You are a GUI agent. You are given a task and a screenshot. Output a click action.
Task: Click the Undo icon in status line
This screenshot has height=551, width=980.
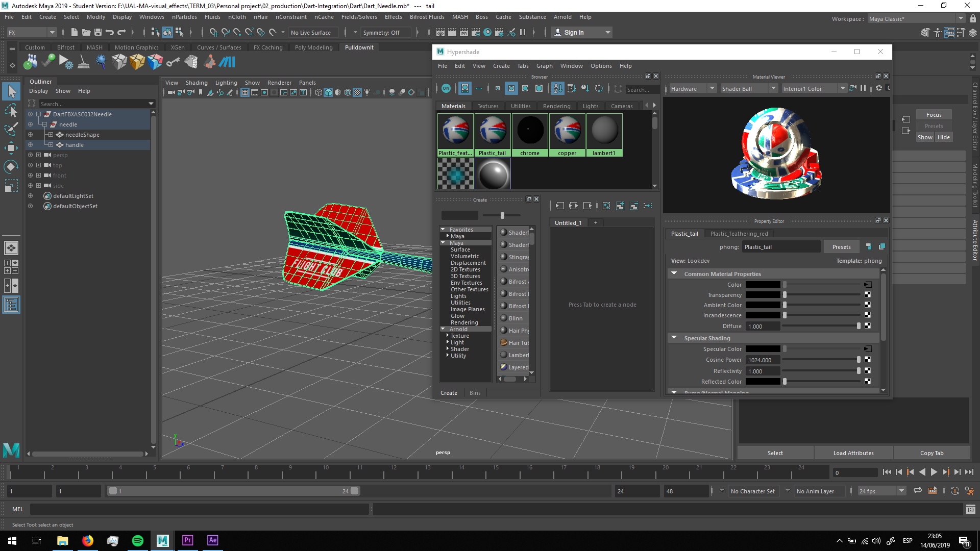pyautogui.click(x=110, y=32)
